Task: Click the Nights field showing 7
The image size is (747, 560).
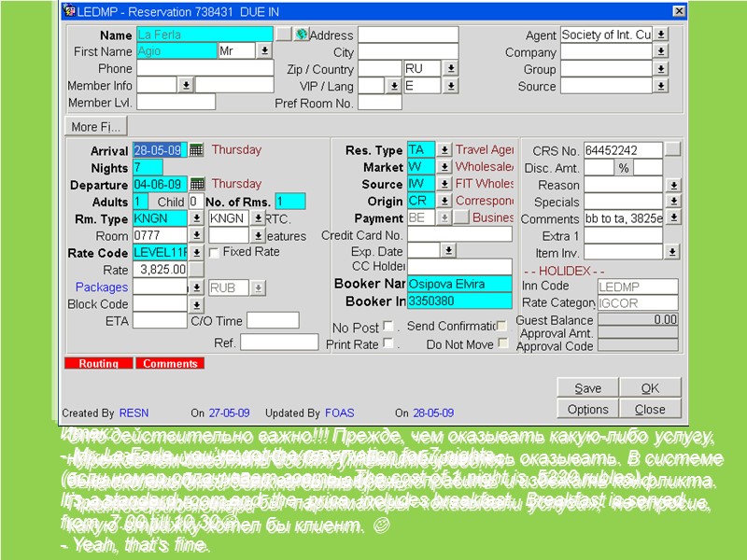Action: (148, 167)
